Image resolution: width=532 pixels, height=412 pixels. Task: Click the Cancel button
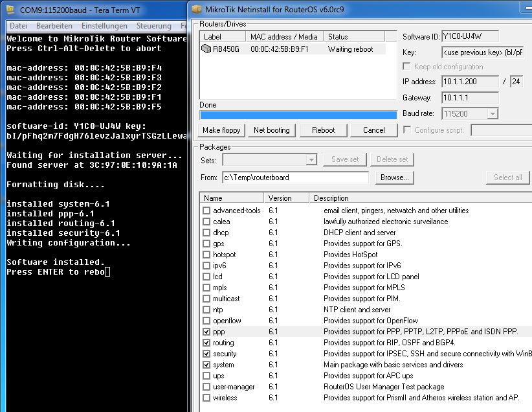pyautogui.click(x=374, y=130)
